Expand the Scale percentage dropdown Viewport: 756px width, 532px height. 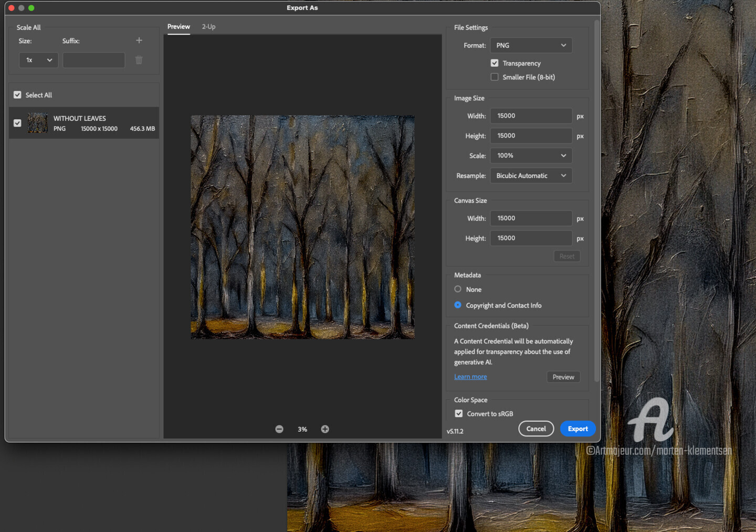[531, 155]
